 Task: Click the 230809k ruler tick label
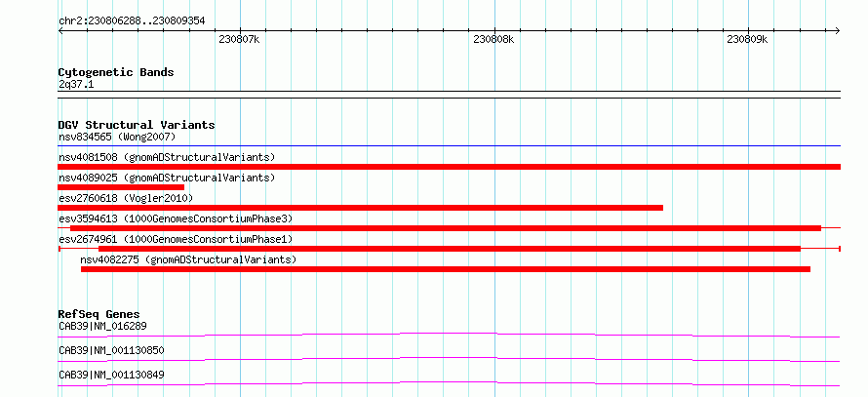point(747,39)
